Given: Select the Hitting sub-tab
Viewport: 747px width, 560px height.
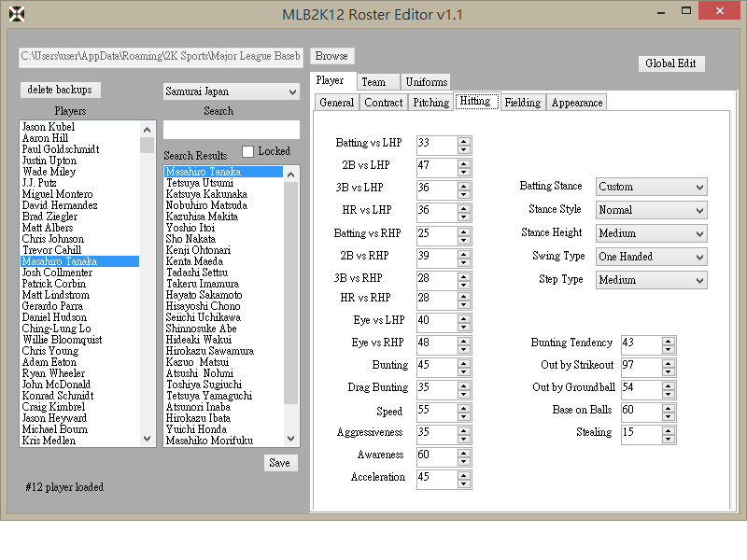Looking at the screenshot, I should (x=475, y=101).
